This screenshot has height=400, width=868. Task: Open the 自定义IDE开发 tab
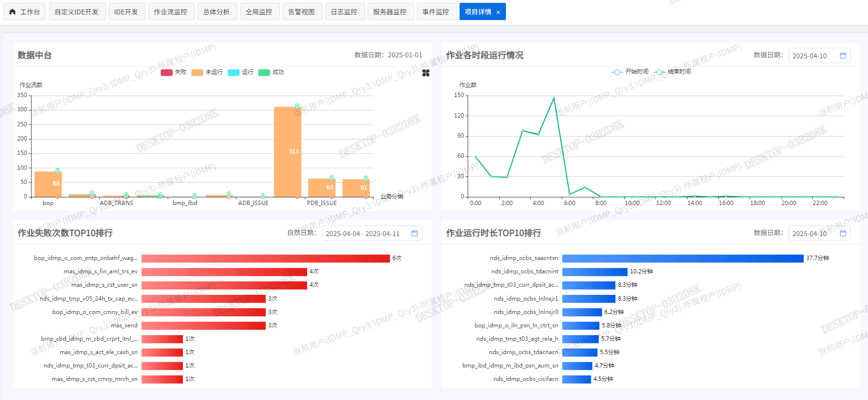pos(76,11)
